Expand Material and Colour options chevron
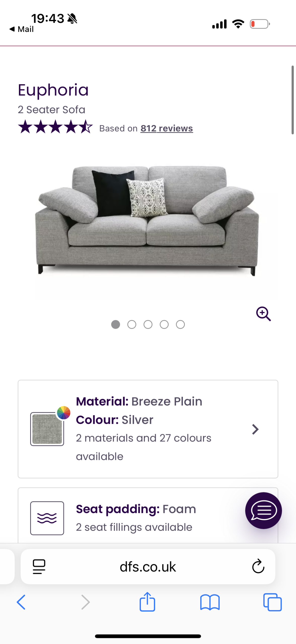The width and height of the screenshot is (296, 644). tap(255, 429)
